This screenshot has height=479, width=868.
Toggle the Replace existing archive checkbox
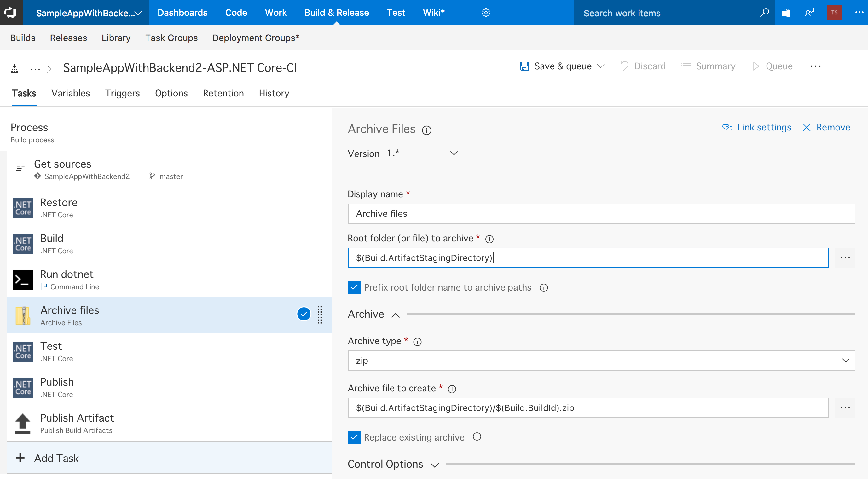[x=354, y=436]
